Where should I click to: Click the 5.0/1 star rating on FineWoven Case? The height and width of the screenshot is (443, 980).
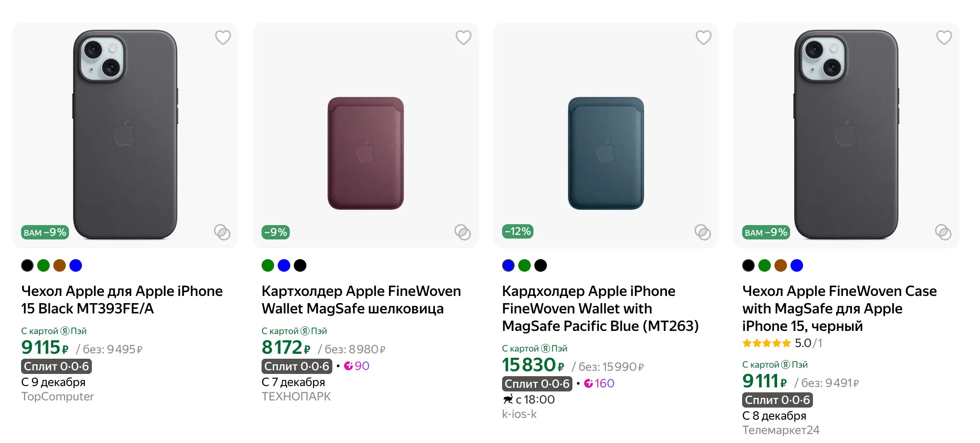pyautogui.click(x=782, y=343)
